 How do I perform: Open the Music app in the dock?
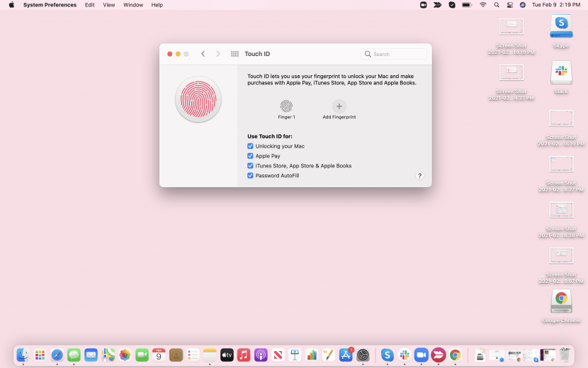tap(243, 355)
